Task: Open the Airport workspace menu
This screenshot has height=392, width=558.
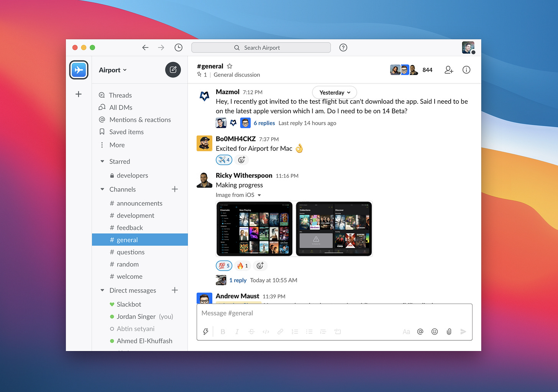Action: point(113,70)
